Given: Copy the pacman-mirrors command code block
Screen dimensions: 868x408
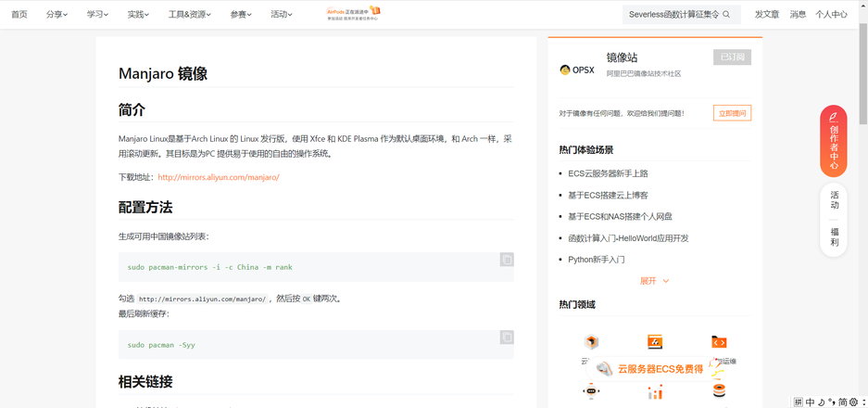Looking at the screenshot, I should click(x=507, y=260).
